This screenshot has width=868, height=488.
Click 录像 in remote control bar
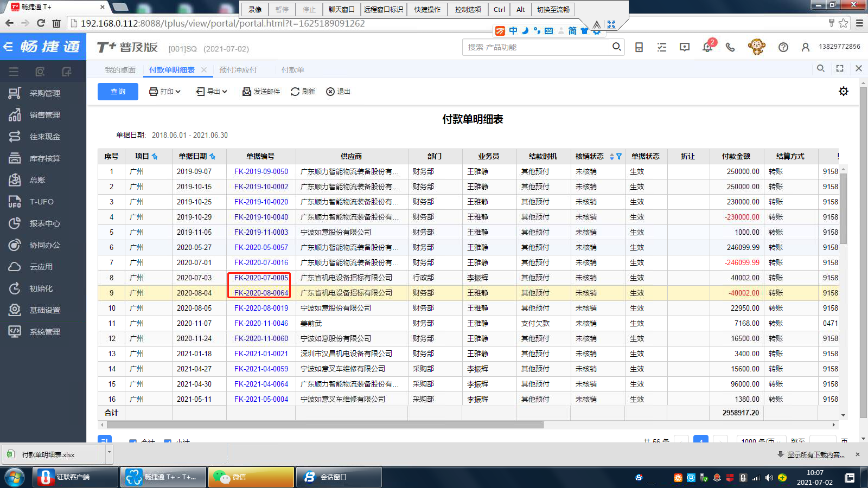pos(255,9)
